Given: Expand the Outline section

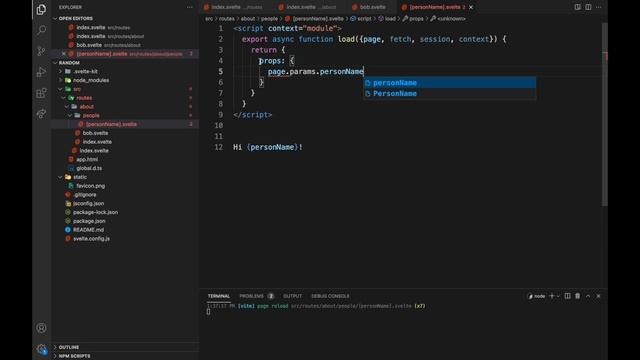Looking at the screenshot, I should pyautogui.click(x=69, y=347).
